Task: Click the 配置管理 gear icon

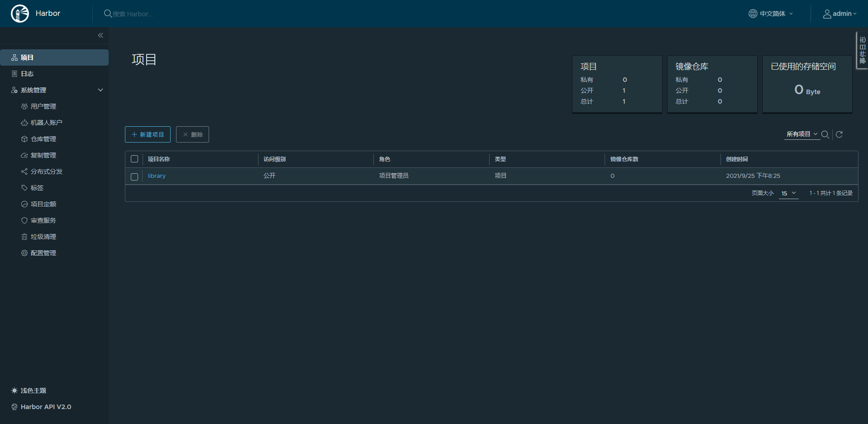Action: click(24, 253)
